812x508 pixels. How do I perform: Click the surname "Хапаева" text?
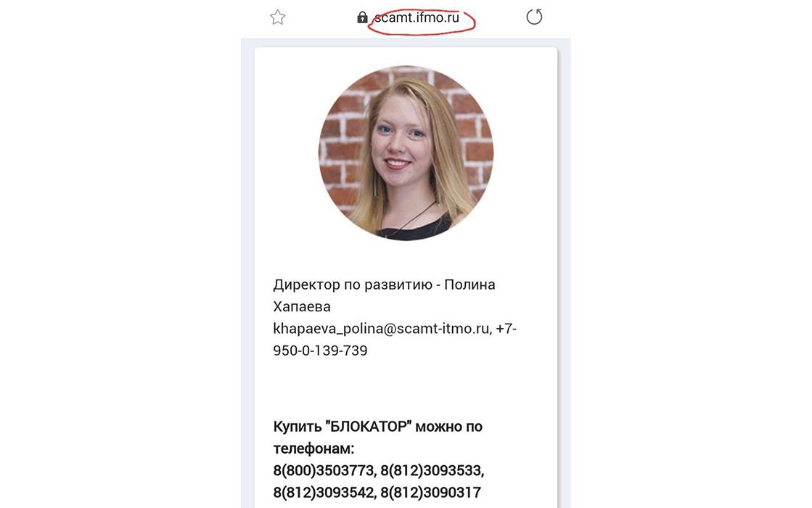point(301,306)
